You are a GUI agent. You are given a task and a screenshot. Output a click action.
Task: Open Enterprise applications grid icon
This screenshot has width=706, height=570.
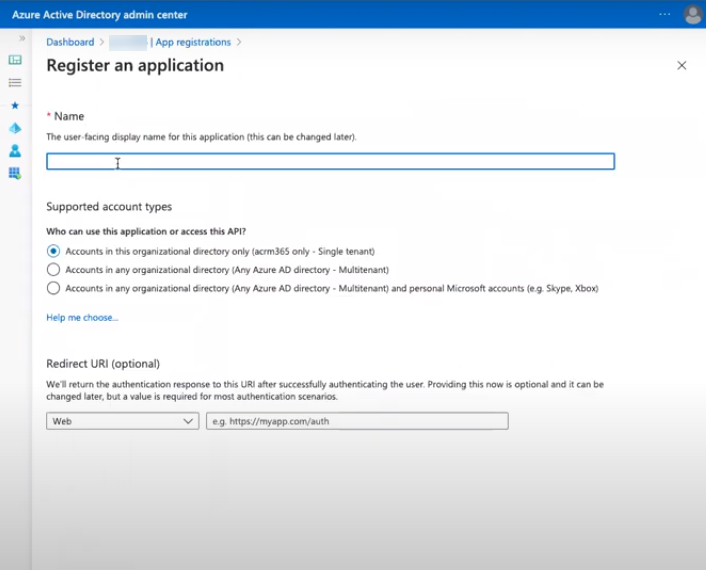pyautogui.click(x=15, y=173)
